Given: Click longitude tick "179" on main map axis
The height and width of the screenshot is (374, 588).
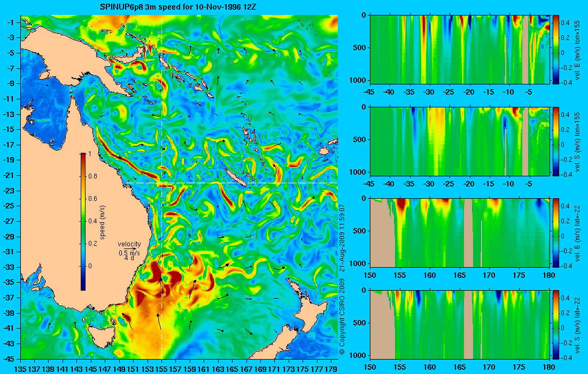Looking at the screenshot, I should pyautogui.click(x=331, y=369).
